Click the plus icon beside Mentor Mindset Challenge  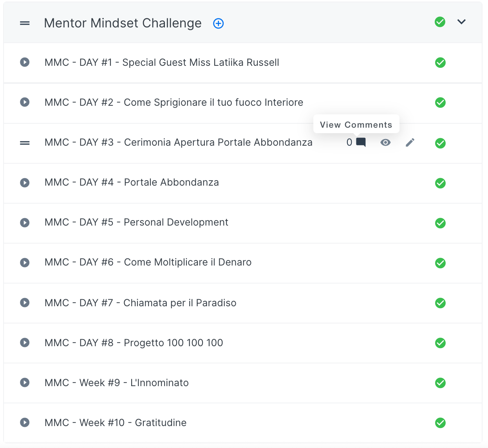click(218, 23)
